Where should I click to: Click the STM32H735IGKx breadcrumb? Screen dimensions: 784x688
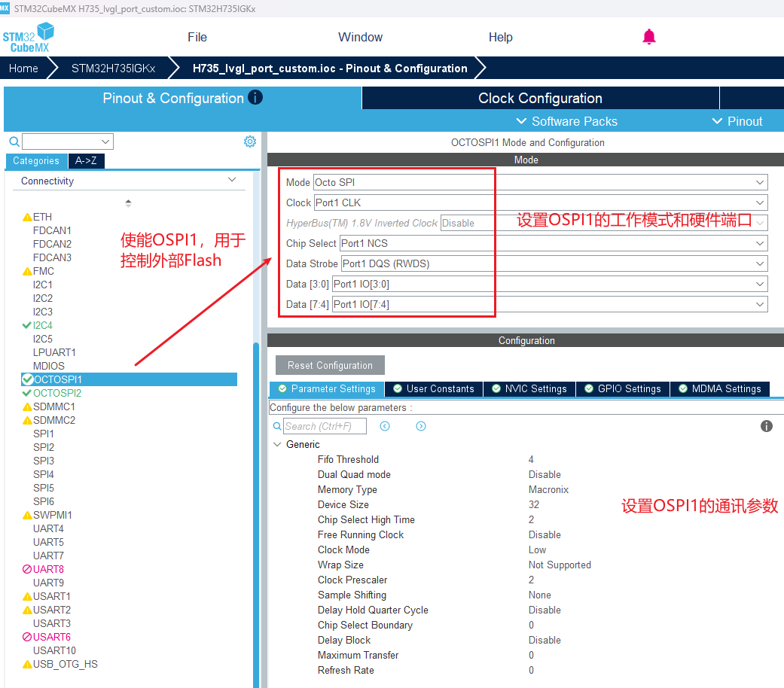pos(113,68)
